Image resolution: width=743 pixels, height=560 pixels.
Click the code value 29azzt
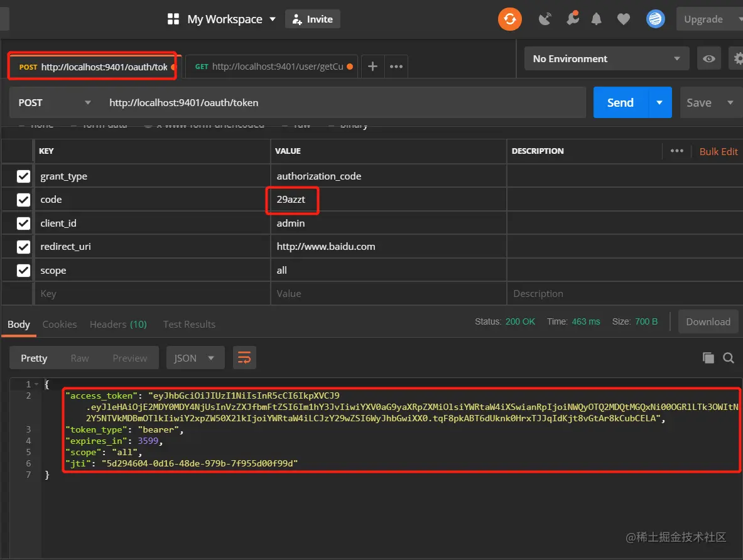pos(291,200)
